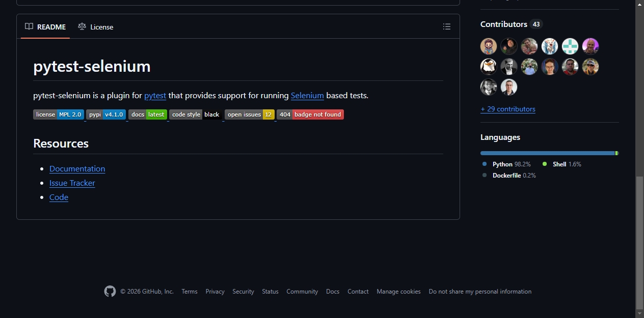Open the cartoon bearded character contributor avatar
Screen dimensions: 644x318
pyautogui.click(x=489, y=46)
